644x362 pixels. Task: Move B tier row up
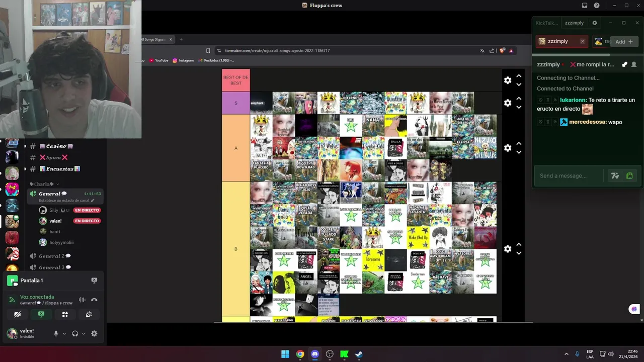coord(519,245)
